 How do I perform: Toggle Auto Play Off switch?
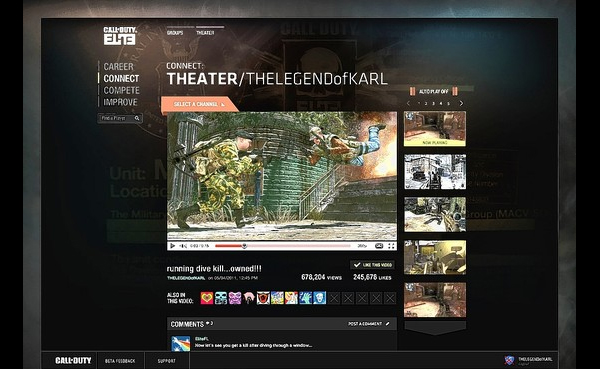434,91
